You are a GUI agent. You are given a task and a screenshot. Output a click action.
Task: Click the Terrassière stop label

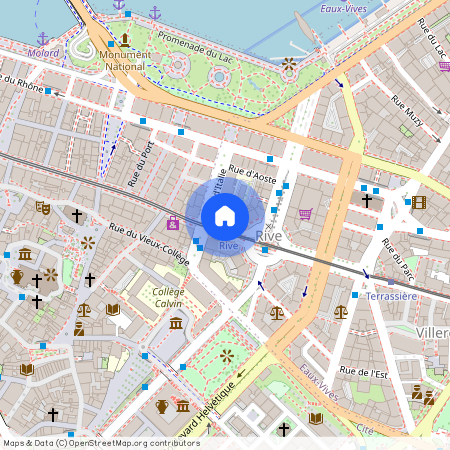click(x=391, y=296)
